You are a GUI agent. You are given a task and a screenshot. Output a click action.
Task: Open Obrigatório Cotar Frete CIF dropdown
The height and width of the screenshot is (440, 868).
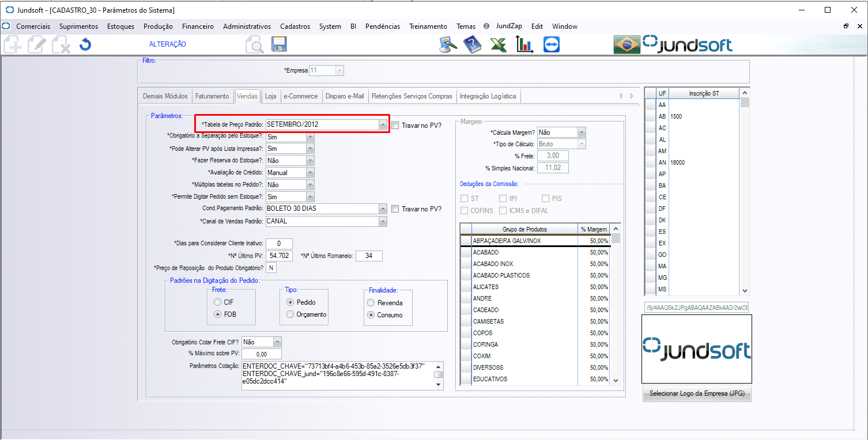[x=278, y=342]
